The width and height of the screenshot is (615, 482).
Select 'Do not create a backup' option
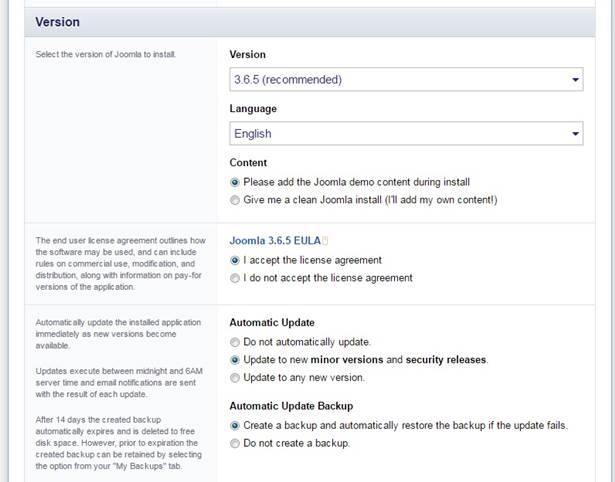[235, 443]
